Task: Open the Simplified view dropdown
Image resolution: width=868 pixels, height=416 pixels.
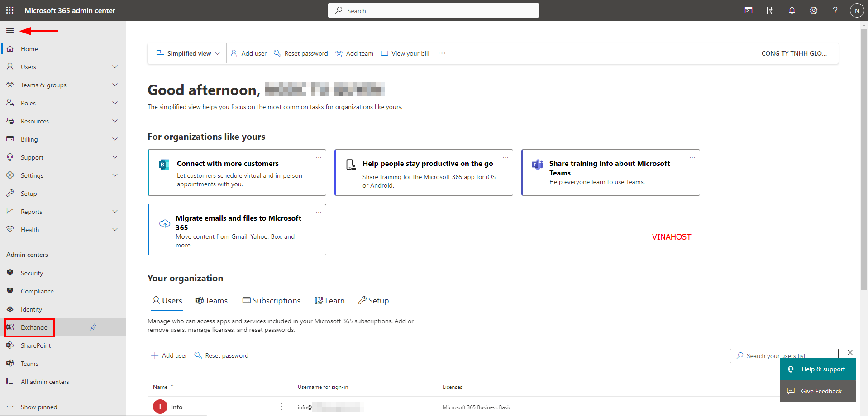Action: [x=188, y=53]
